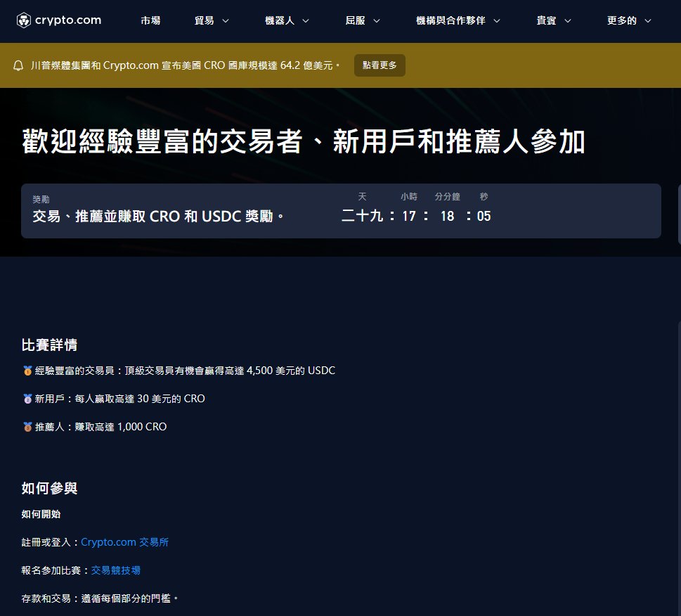Expand the 機構與合作夥伴 dropdown
This screenshot has width=681, height=616.
click(458, 21)
